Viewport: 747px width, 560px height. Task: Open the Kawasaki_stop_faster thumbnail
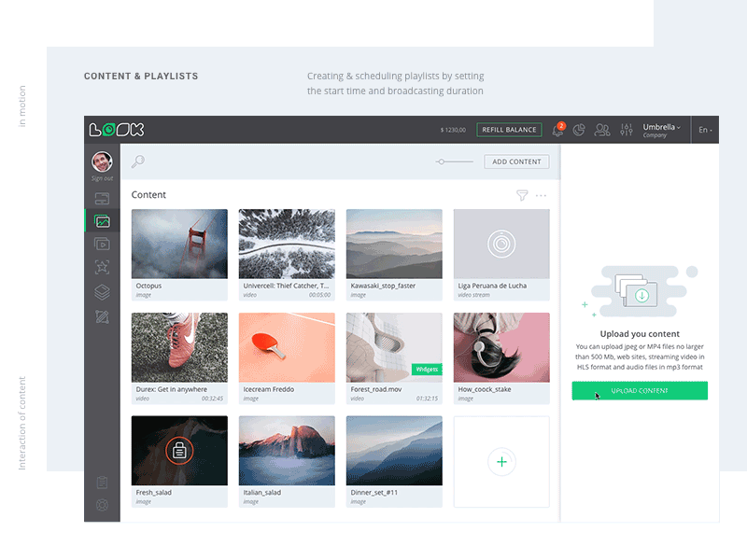(x=394, y=244)
